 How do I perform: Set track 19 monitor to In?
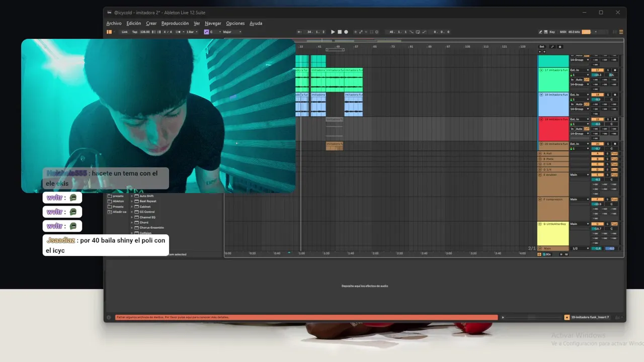pos(572,129)
